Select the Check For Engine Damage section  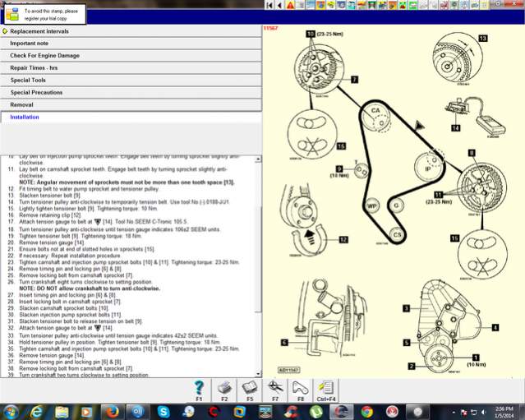(131, 56)
